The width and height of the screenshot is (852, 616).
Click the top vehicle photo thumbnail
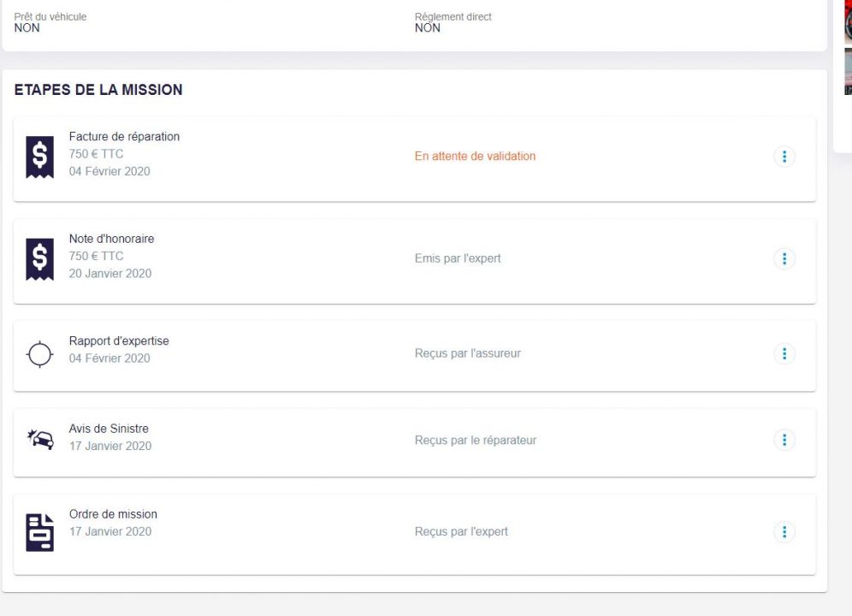849,21
